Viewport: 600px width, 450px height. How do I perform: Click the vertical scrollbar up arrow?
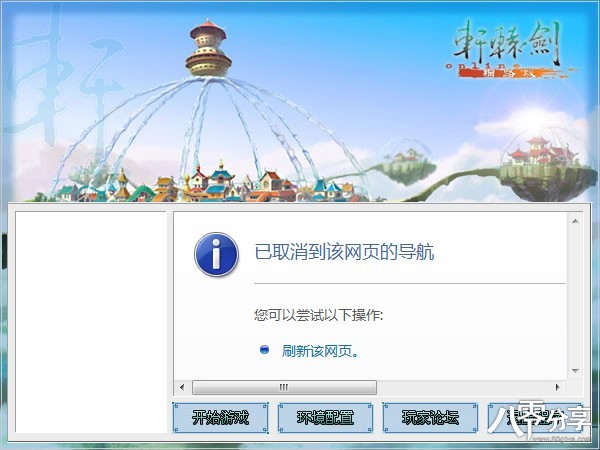pos(575,221)
